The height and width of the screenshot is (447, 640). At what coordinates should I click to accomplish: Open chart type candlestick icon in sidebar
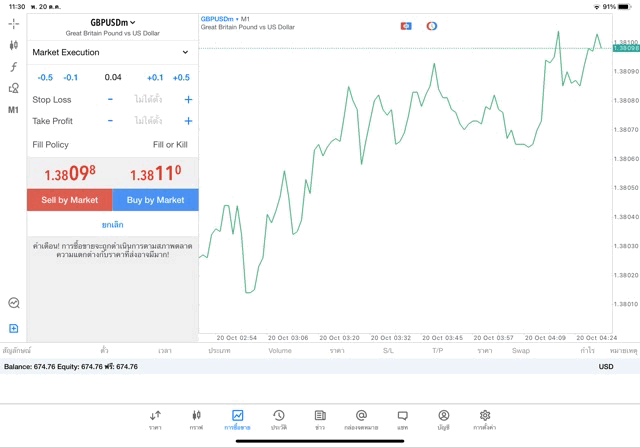tap(13, 45)
